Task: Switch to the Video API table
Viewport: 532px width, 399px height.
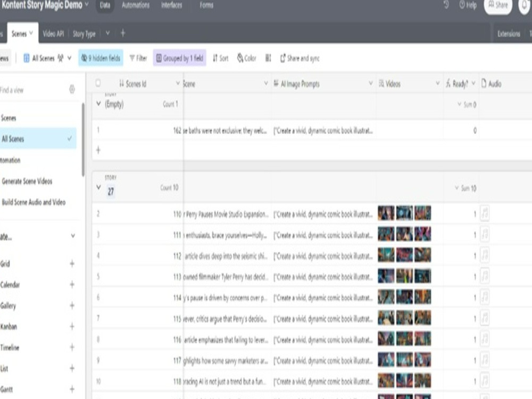Action: click(53, 34)
